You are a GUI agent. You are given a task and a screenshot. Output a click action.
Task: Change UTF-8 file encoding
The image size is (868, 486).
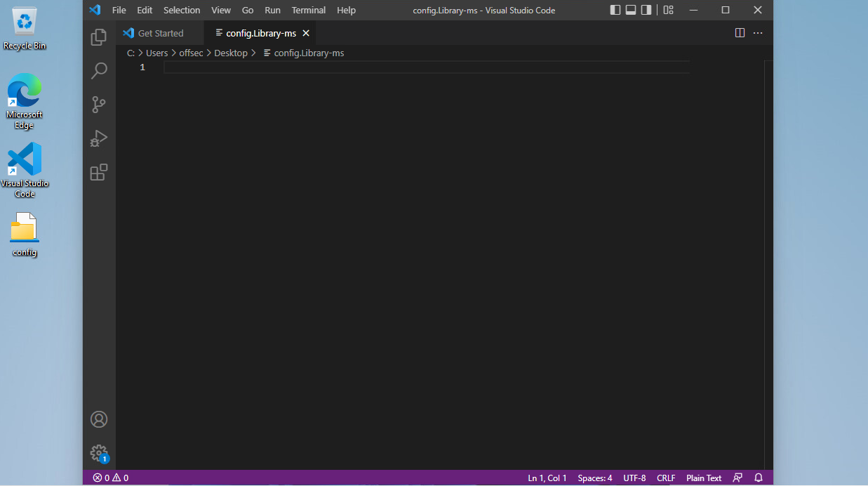(634, 478)
